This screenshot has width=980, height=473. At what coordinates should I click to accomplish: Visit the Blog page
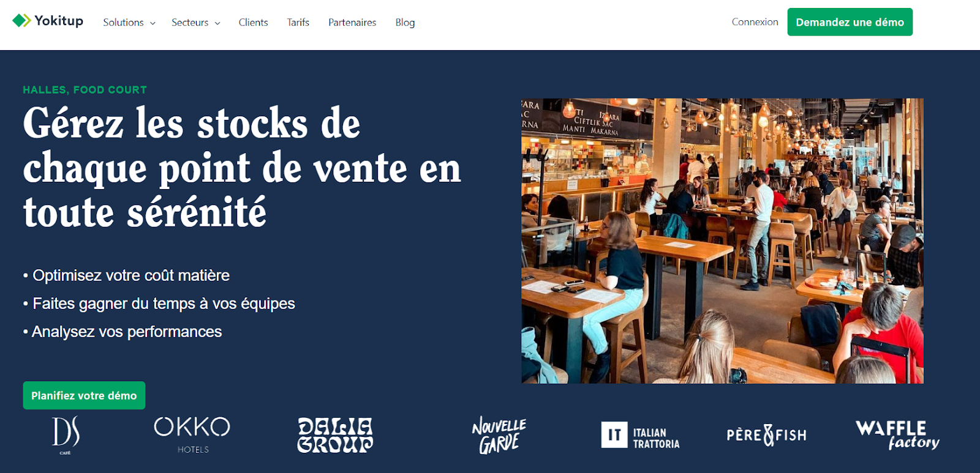(405, 23)
